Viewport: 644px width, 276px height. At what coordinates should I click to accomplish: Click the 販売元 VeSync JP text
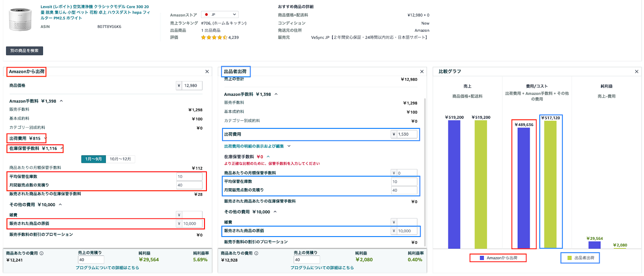coord(369,37)
